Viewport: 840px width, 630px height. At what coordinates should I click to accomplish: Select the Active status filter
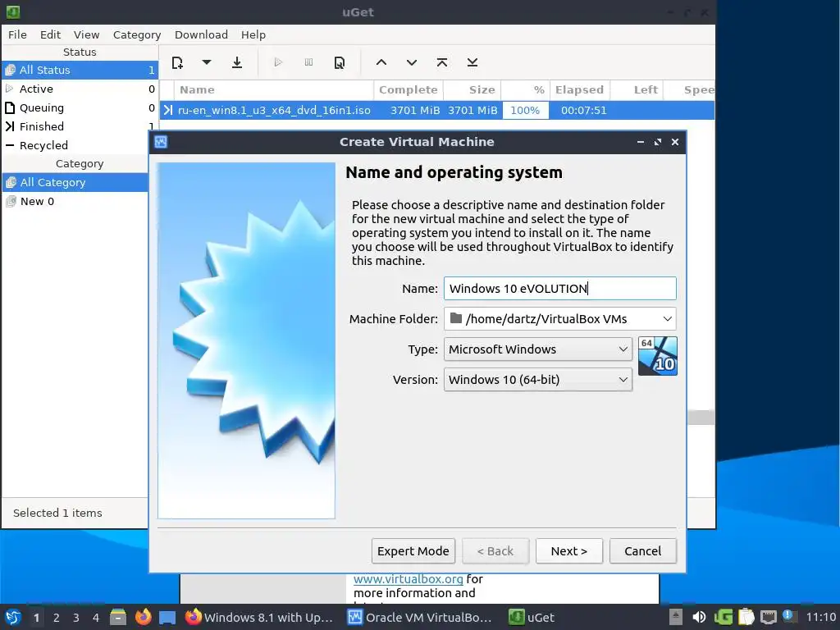pyautogui.click(x=80, y=89)
